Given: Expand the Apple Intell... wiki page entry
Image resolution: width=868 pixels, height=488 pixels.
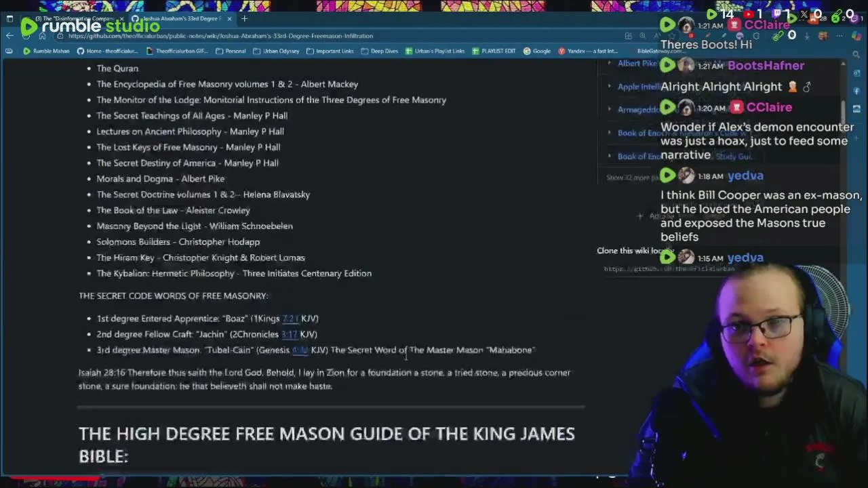Looking at the screenshot, I should 609,87.
